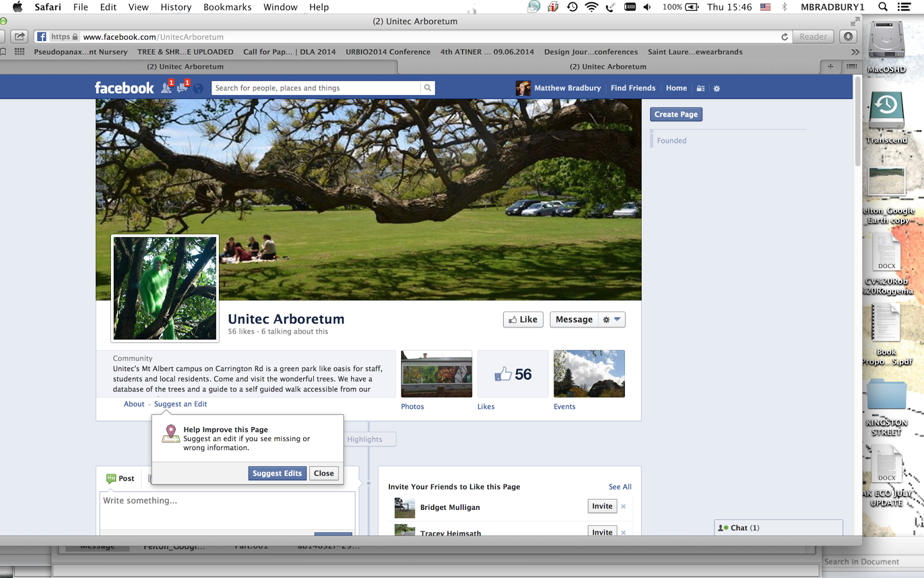Go to Facebook Home
The image size is (924, 578).
coord(676,88)
